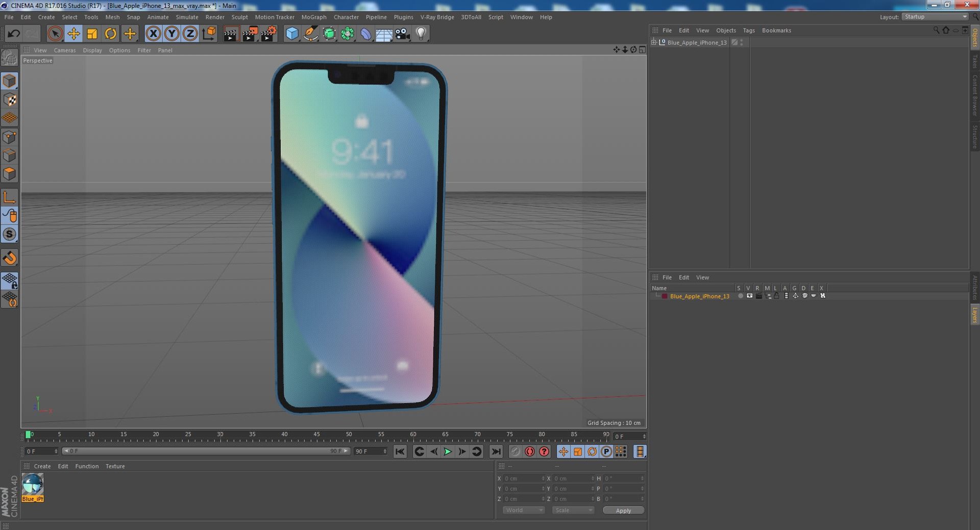The height and width of the screenshot is (530, 980).
Task: Open the Array modeling objects icon
Action: pos(348,34)
